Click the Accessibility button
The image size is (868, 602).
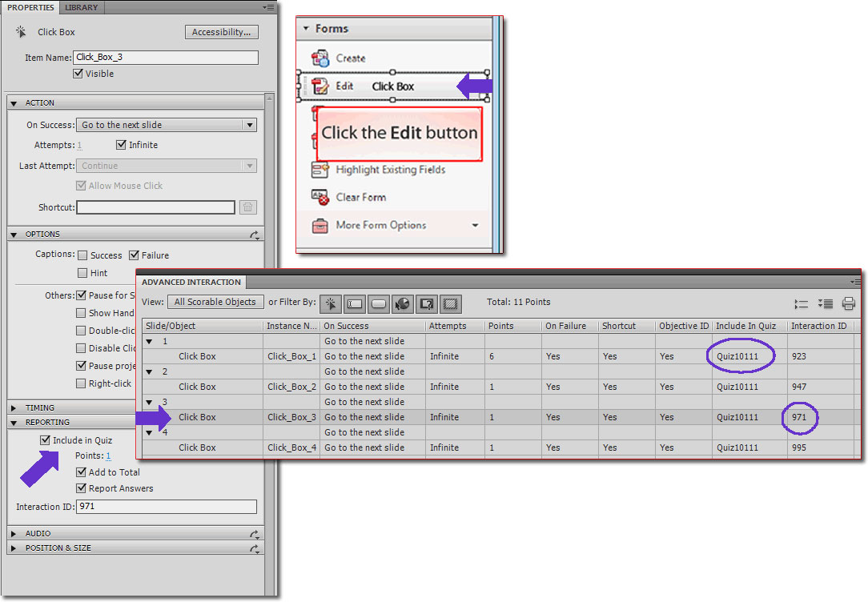tap(222, 32)
